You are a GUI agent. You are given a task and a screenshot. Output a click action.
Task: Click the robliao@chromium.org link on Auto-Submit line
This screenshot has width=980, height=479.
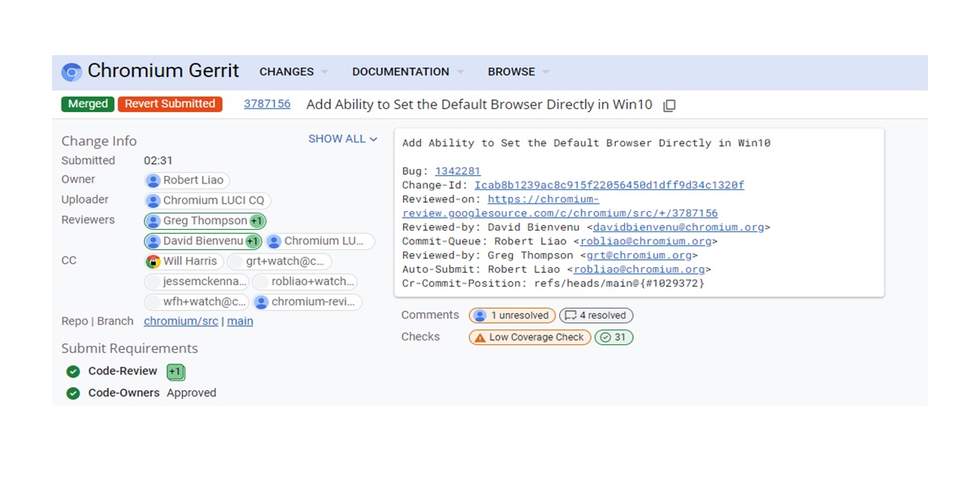tap(639, 270)
